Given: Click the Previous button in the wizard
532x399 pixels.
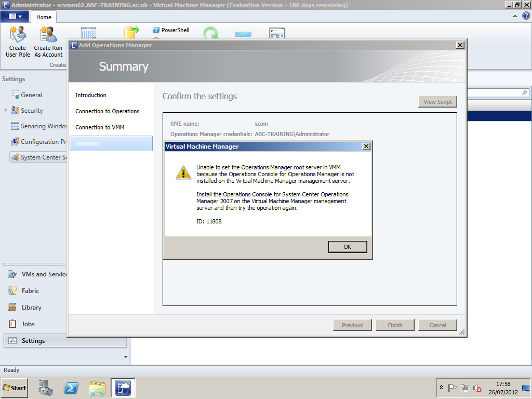Looking at the screenshot, I should [352, 325].
